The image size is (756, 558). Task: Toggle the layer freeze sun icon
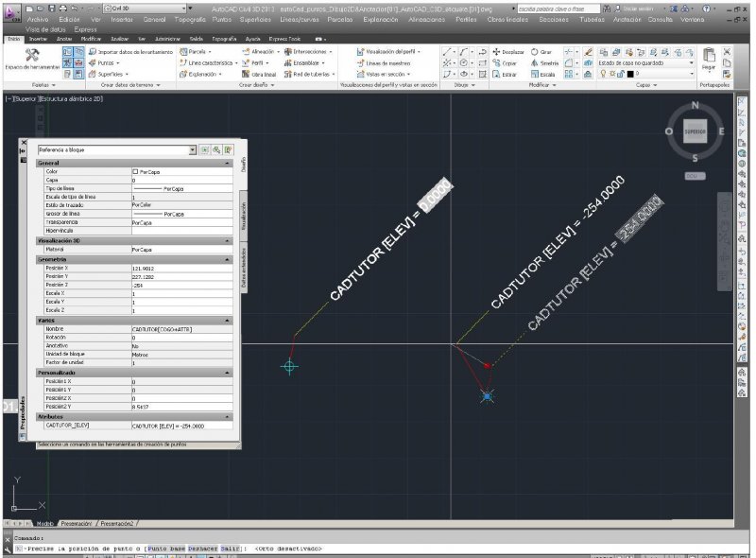click(x=612, y=74)
